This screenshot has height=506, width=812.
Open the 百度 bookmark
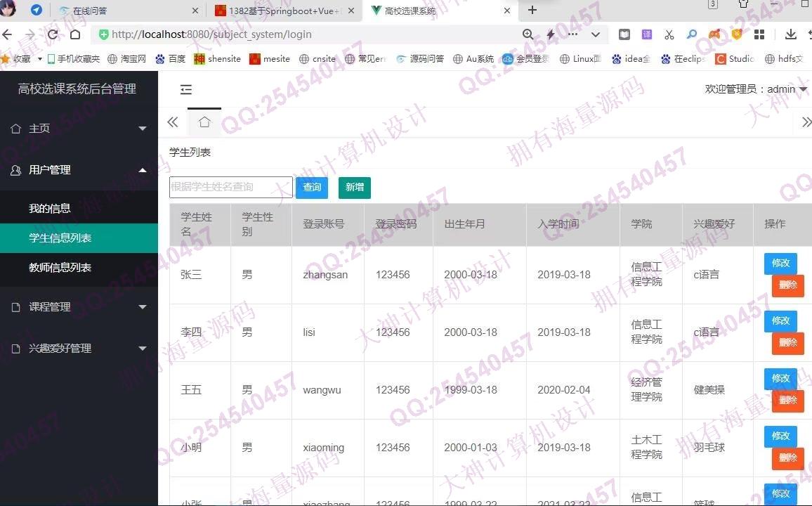click(x=171, y=58)
